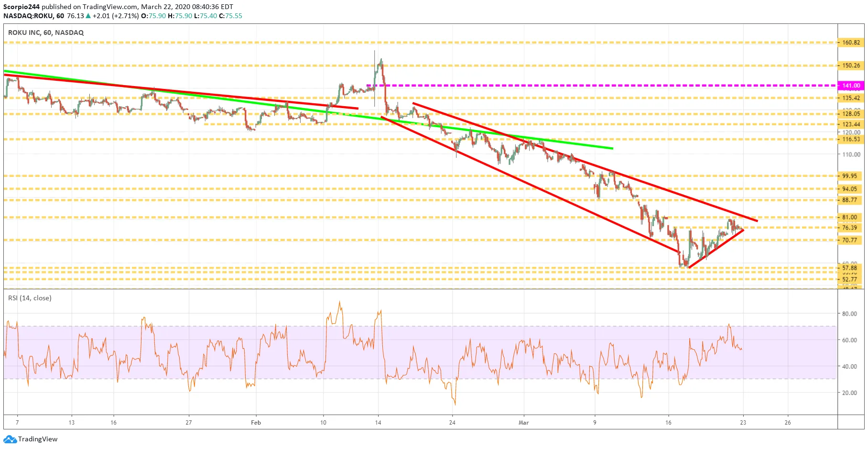This screenshot has height=449, width=868.
Task: Click the RSI (14, close) indicator label
Action: (30, 298)
